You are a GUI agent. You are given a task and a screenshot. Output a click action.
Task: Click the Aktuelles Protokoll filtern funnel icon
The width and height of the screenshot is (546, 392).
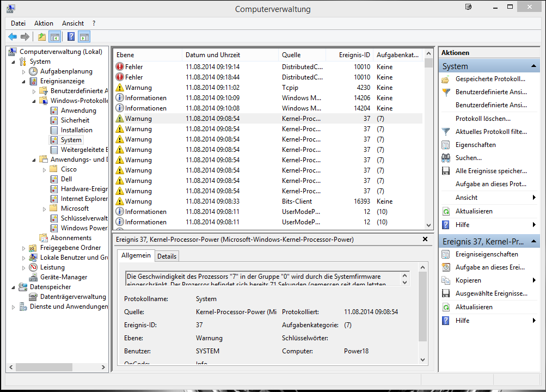(x=446, y=132)
